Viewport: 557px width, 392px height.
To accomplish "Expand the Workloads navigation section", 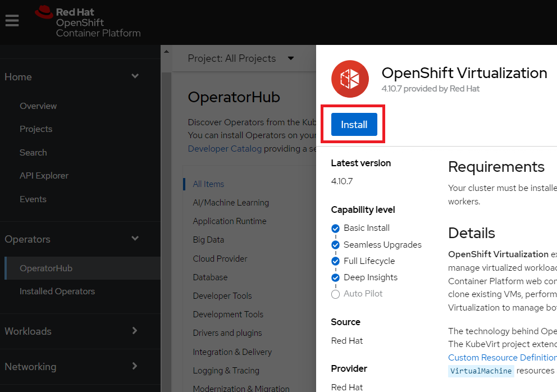I will (x=135, y=331).
